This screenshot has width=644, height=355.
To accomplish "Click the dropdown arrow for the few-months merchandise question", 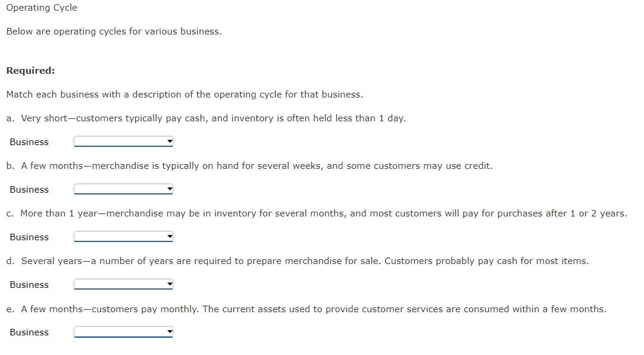I will coord(169,189).
